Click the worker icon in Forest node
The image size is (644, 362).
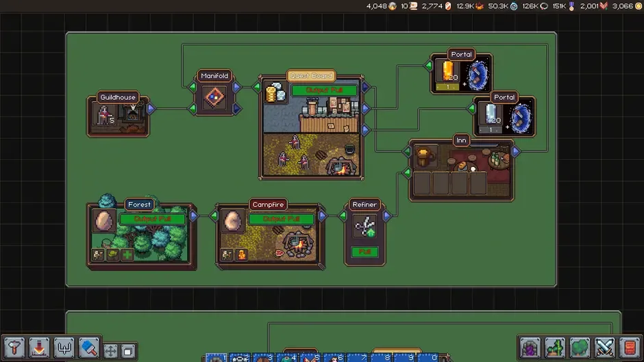[x=98, y=255]
